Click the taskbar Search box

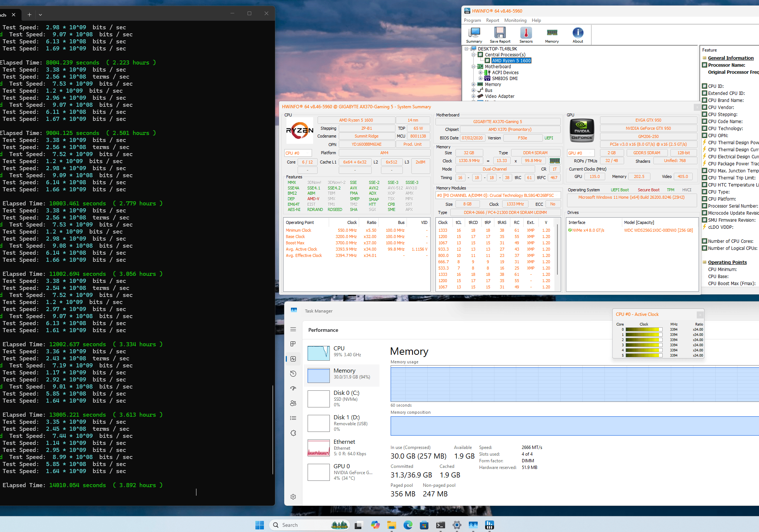(310, 525)
